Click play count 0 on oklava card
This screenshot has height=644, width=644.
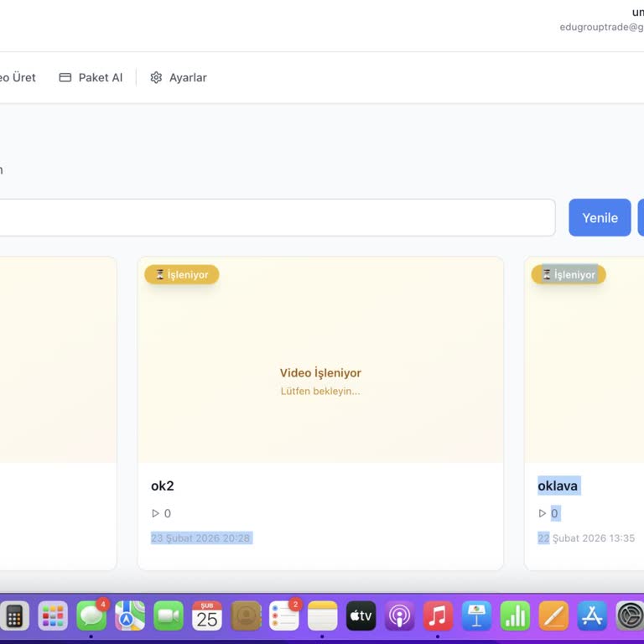[554, 513]
